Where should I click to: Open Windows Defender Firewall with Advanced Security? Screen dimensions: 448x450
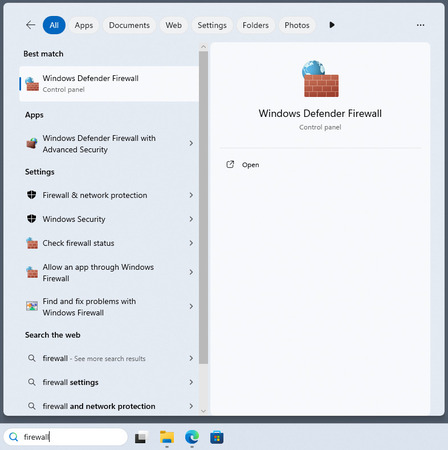coord(109,144)
